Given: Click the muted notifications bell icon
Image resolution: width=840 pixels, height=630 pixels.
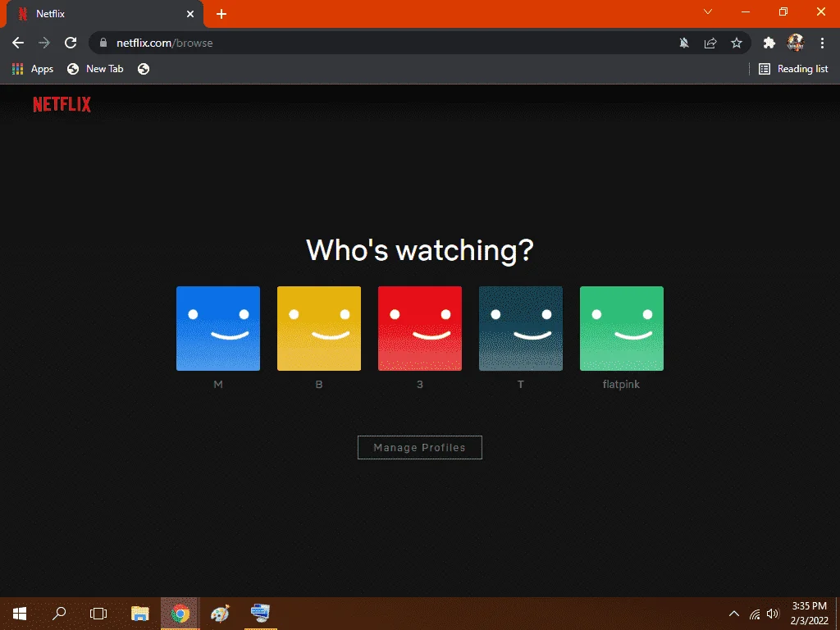Looking at the screenshot, I should (x=684, y=43).
